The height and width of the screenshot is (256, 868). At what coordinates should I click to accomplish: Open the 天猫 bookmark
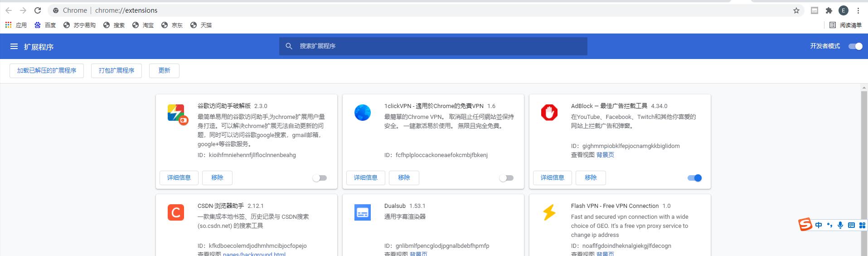[201, 25]
